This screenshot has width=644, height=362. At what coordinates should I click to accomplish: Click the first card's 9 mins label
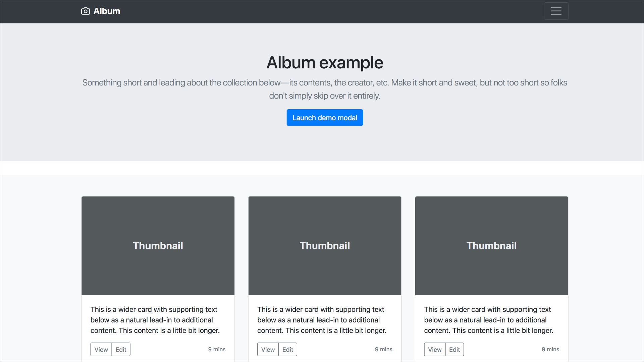pos(217,349)
